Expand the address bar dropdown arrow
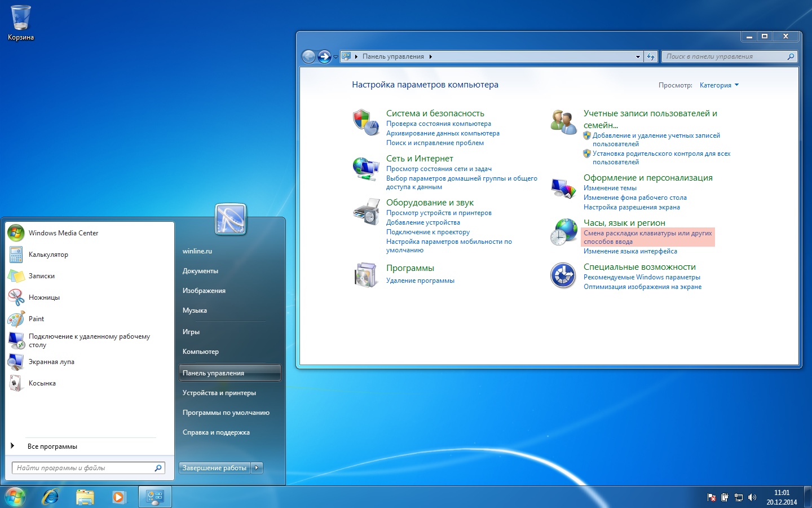Image resolution: width=812 pixels, height=508 pixels. [x=637, y=56]
